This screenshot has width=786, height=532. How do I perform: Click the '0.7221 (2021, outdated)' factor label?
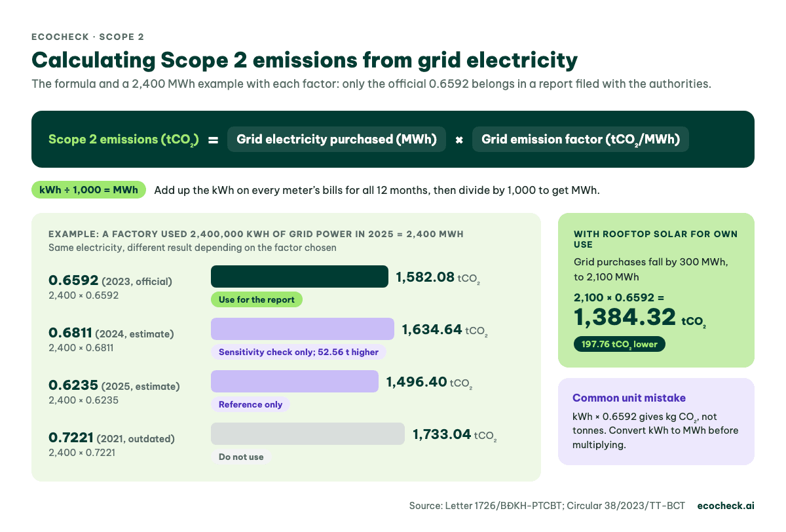[x=112, y=438]
